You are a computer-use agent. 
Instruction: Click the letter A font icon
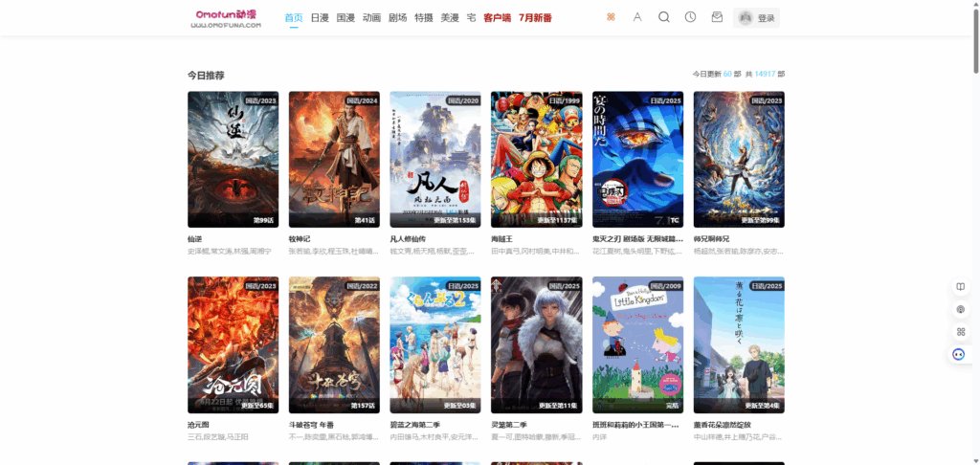pos(637,17)
